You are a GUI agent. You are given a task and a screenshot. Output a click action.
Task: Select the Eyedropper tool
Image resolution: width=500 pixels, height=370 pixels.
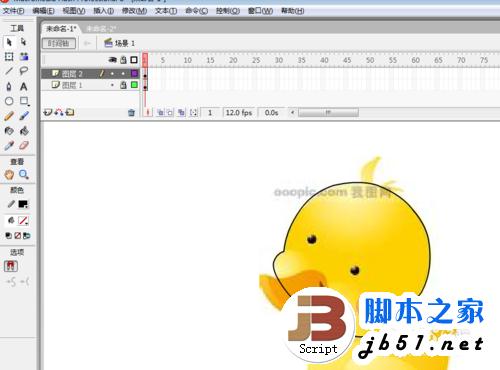9,146
